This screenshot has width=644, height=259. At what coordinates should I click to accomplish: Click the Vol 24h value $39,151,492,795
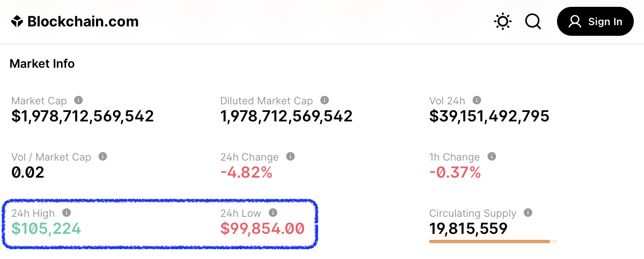pyautogui.click(x=489, y=116)
